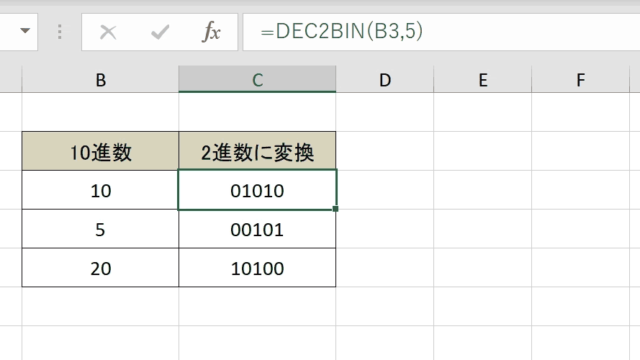The image size is (640, 360).
Task: Click the Cancel (X) formula icon
Action: point(108,32)
